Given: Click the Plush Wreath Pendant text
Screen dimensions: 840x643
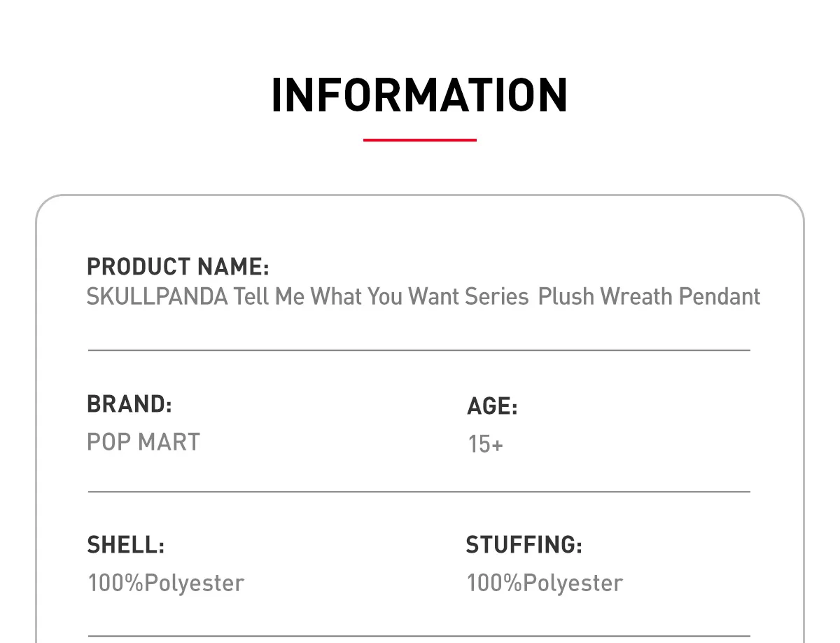Looking at the screenshot, I should 650,296.
